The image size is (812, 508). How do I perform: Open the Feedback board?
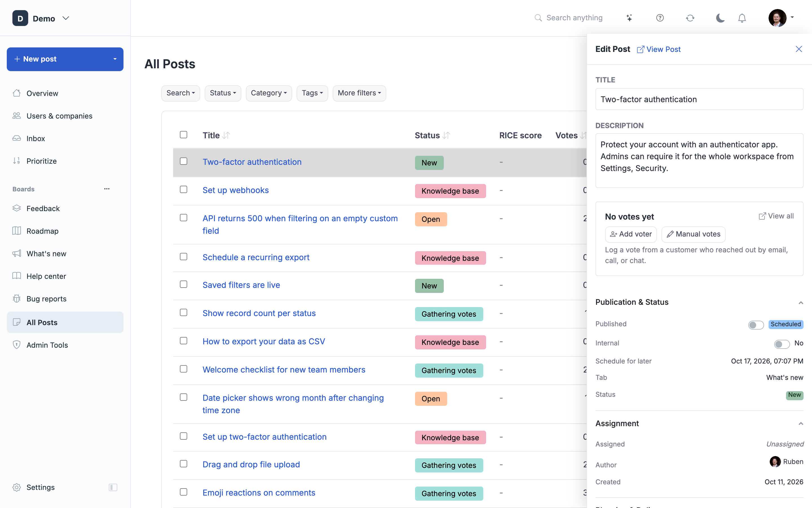65,208
